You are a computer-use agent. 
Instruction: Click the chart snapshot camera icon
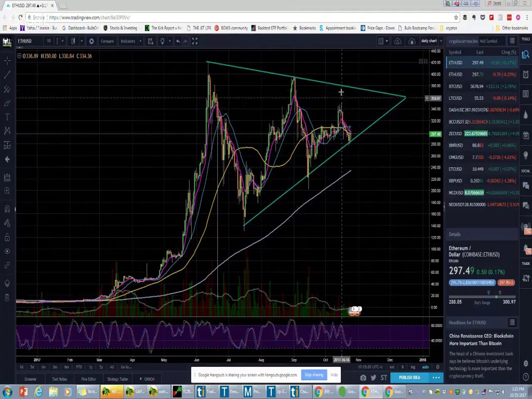(363, 378)
